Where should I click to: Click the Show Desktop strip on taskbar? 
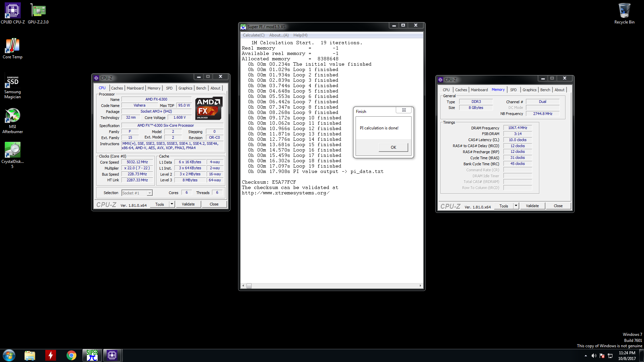(642, 356)
